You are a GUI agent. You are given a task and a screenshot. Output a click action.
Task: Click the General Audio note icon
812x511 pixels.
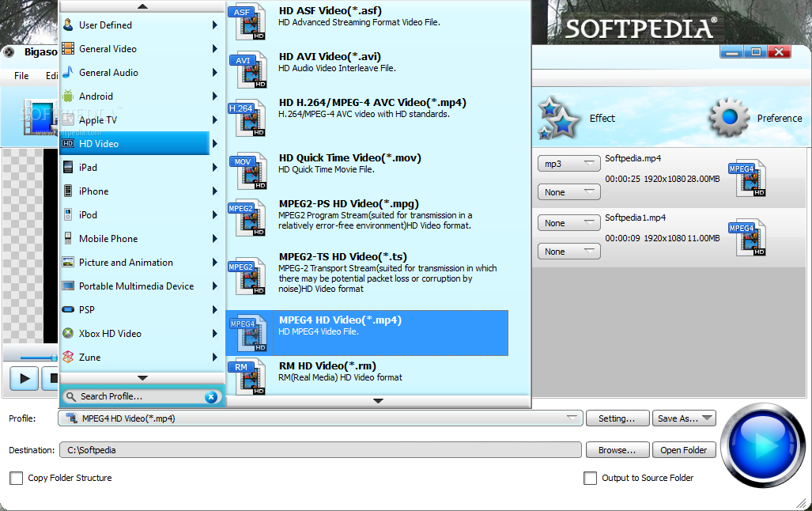pyautogui.click(x=68, y=72)
